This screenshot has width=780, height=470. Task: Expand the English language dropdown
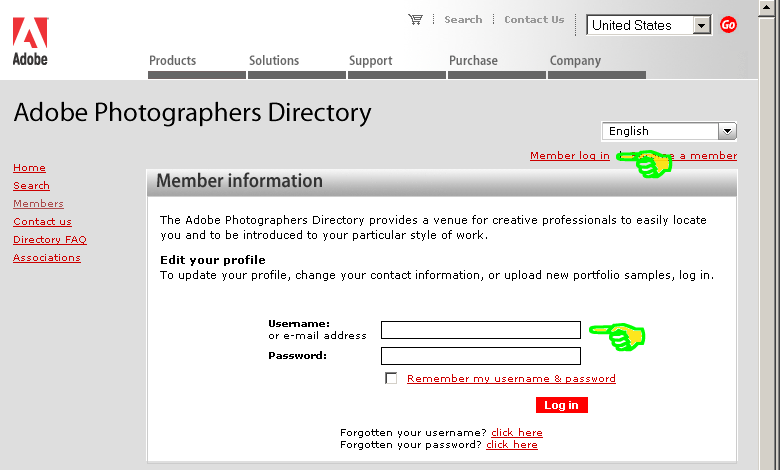pos(727,131)
